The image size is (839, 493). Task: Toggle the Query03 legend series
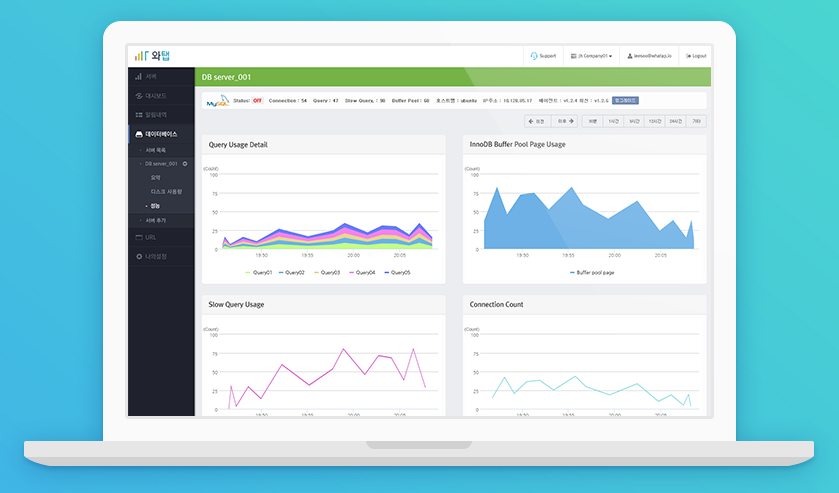click(x=327, y=272)
